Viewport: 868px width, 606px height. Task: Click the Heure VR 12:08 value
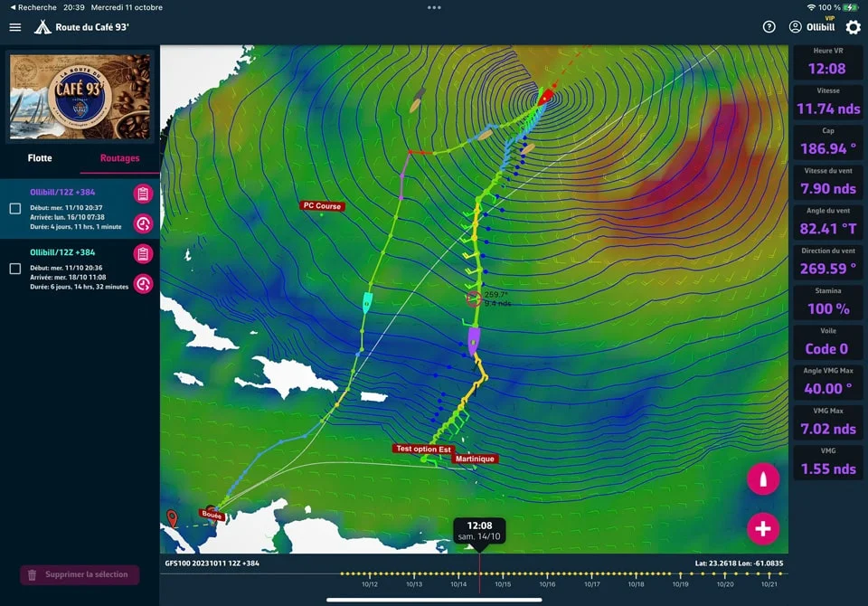pos(827,69)
